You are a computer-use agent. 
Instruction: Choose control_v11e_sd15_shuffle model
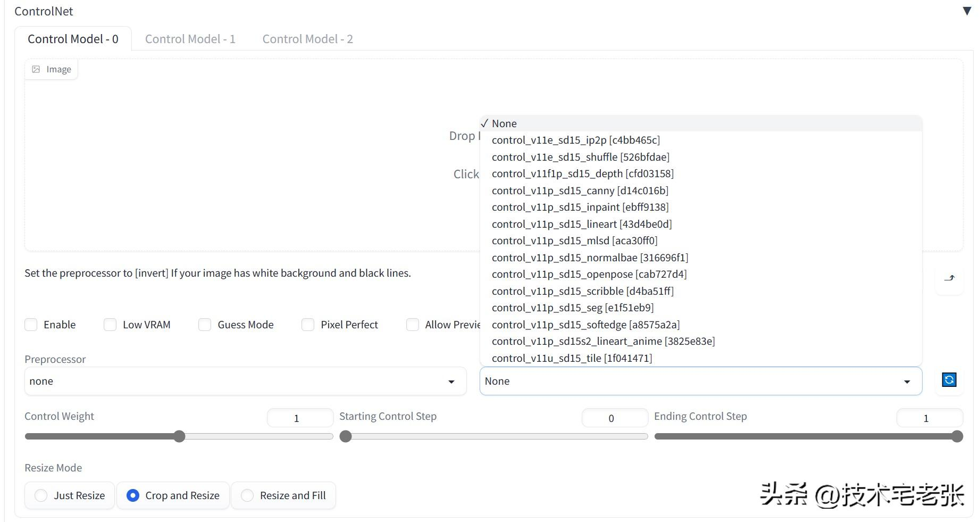700,157
